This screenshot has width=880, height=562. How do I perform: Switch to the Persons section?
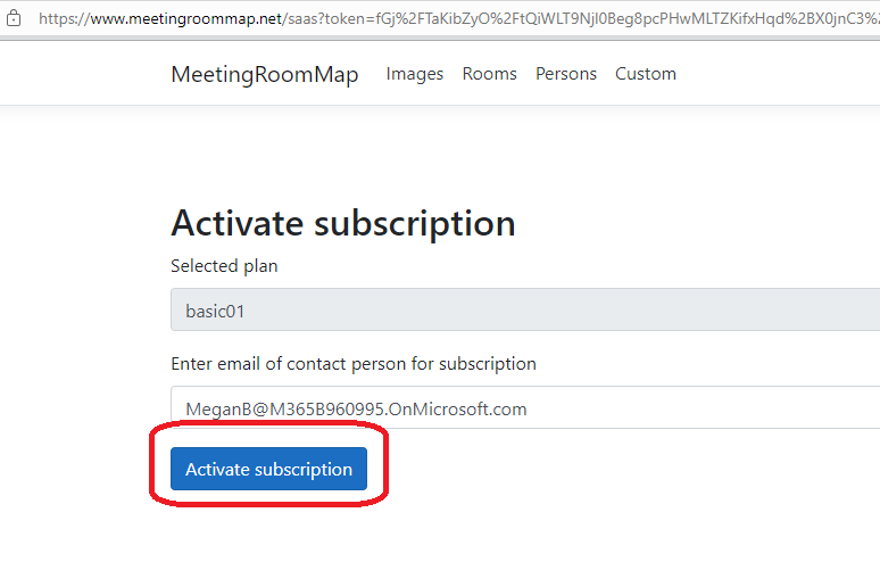click(566, 74)
